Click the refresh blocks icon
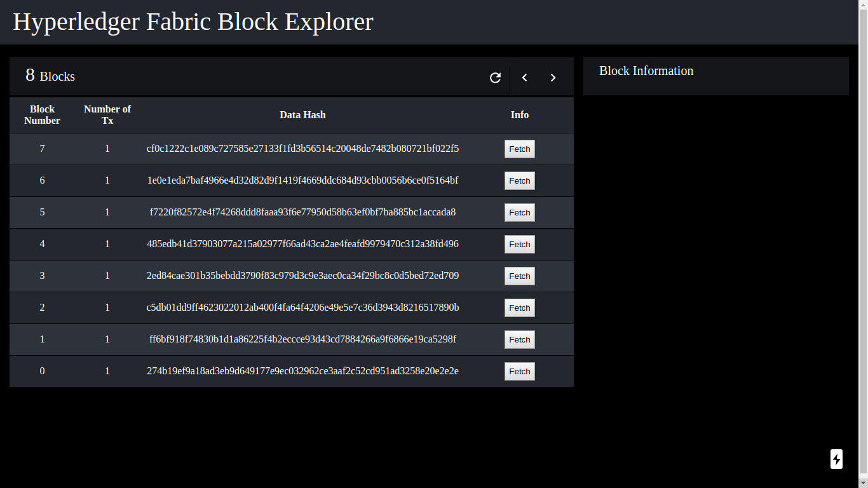Screen dimensions: 868x488 496,78
